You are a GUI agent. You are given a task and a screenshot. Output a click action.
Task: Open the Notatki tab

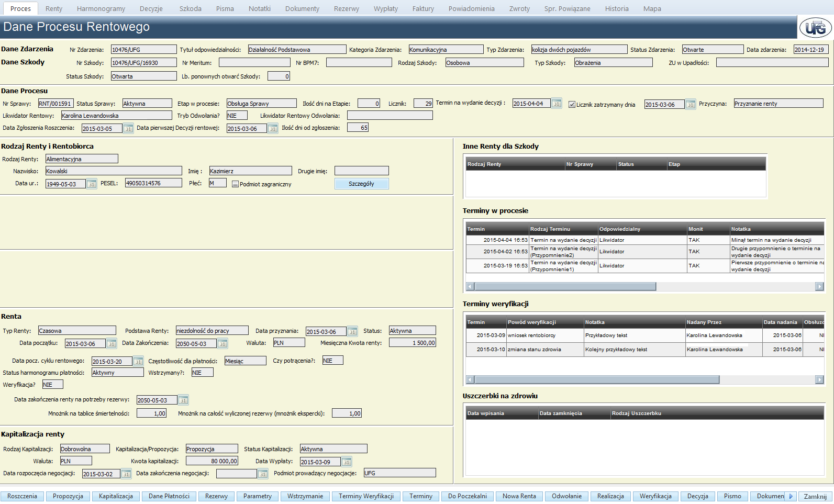(260, 8)
